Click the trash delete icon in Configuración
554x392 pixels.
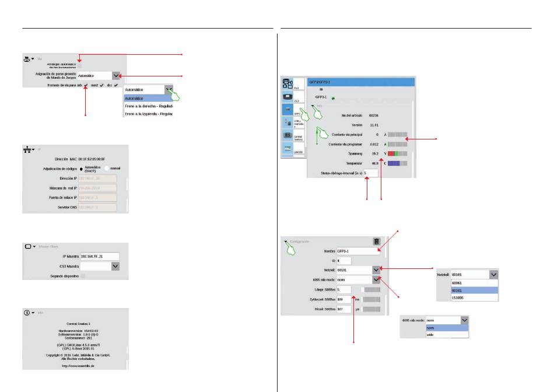point(377,242)
